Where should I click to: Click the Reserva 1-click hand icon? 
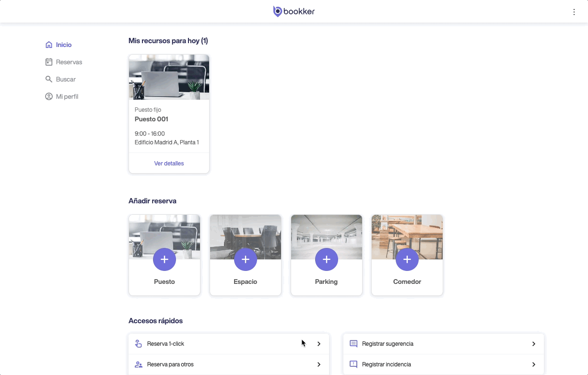139,344
